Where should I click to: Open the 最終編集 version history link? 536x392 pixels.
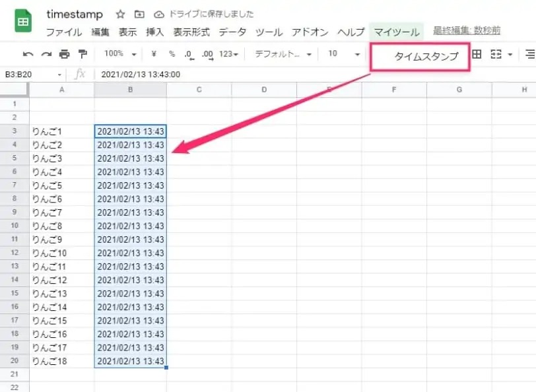[x=466, y=30]
